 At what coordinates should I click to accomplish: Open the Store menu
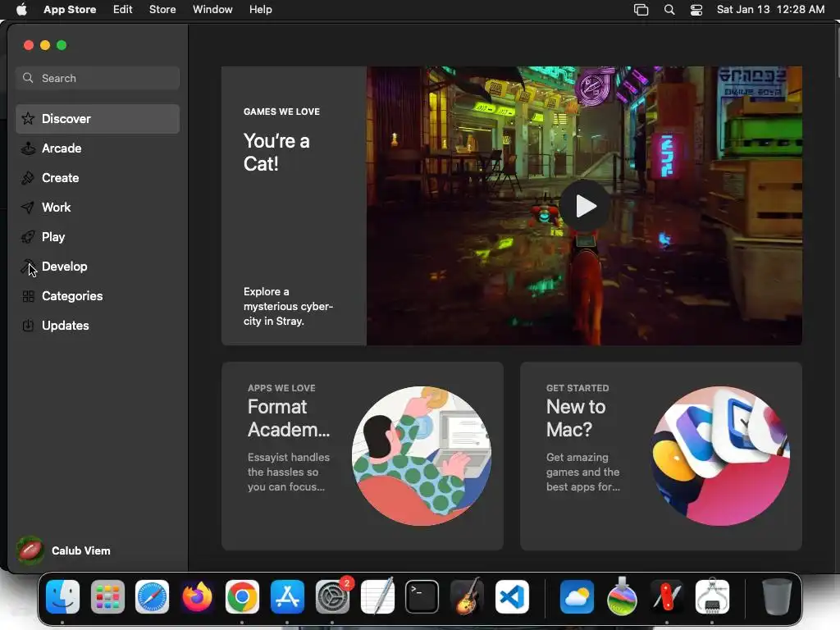pos(162,10)
